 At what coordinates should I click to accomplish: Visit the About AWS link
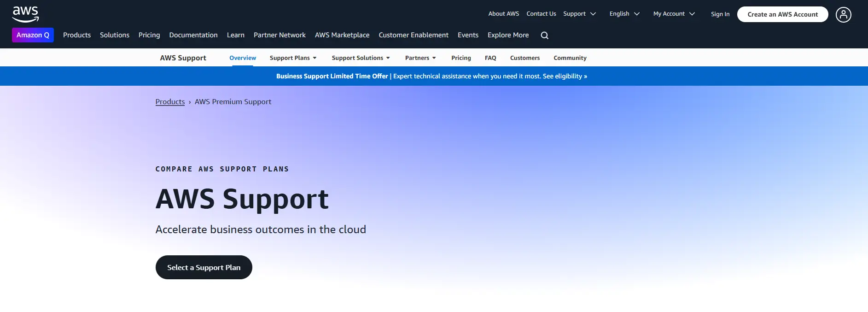(504, 14)
